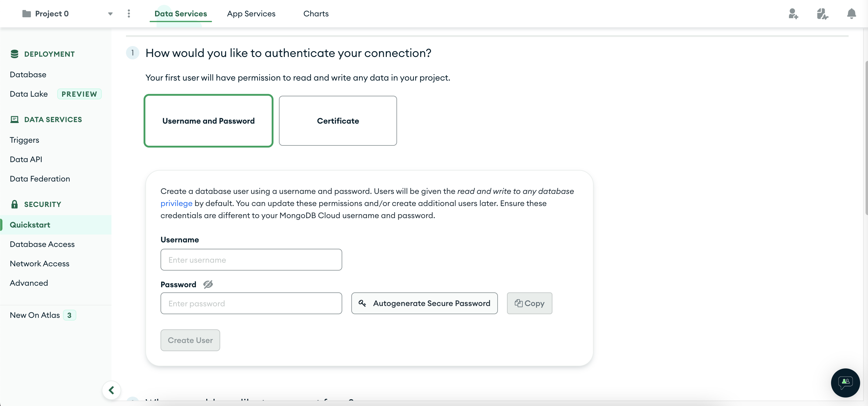
Task: Select Quickstart in the sidebar
Action: pyautogui.click(x=56, y=225)
